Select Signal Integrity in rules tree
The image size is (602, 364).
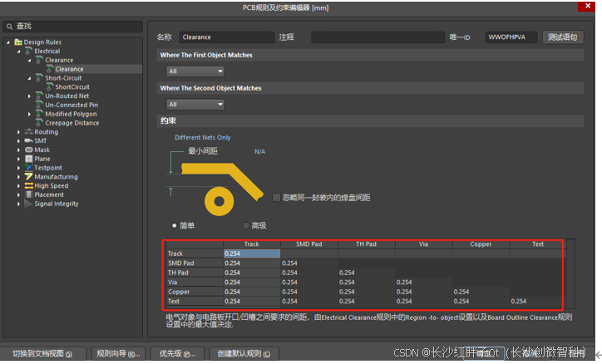[x=56, y=204]
